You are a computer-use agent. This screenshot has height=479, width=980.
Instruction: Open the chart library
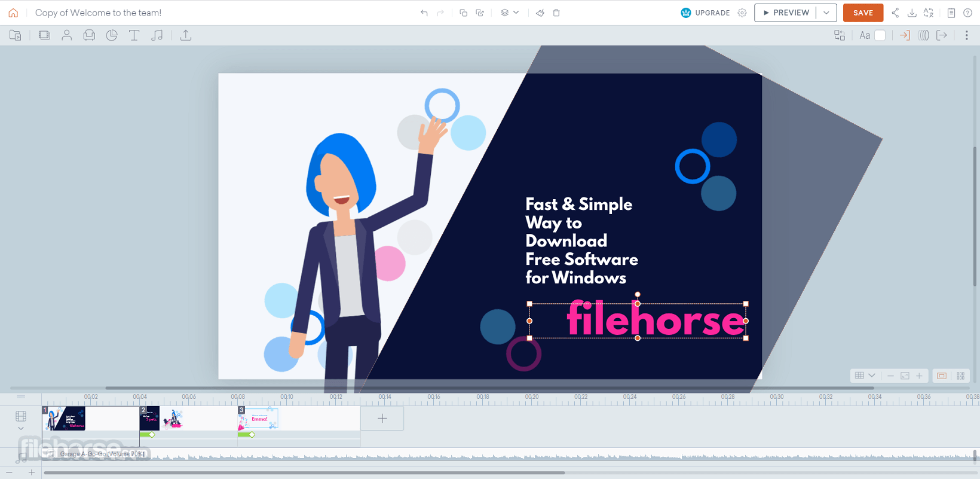point(112,35)
